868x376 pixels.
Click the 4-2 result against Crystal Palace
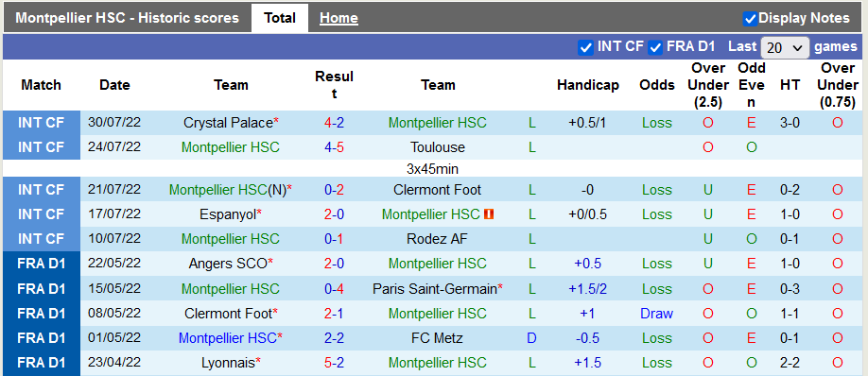pyautogui.click(x=334, y=123)
